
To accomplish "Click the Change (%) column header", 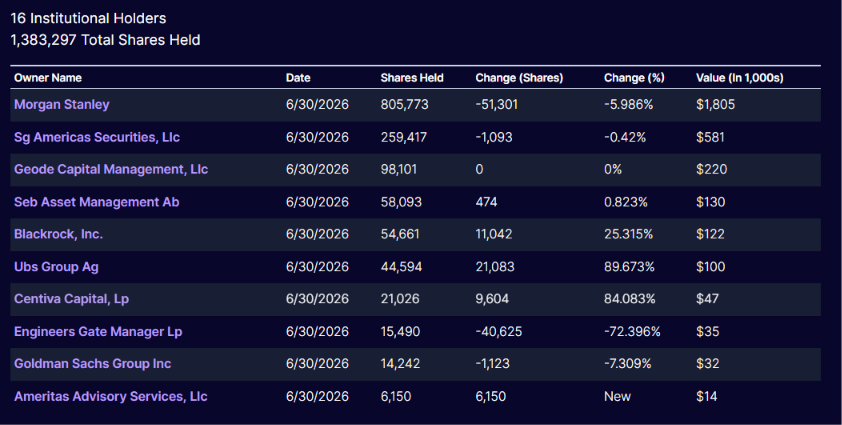I will click(x=634, y=78).
